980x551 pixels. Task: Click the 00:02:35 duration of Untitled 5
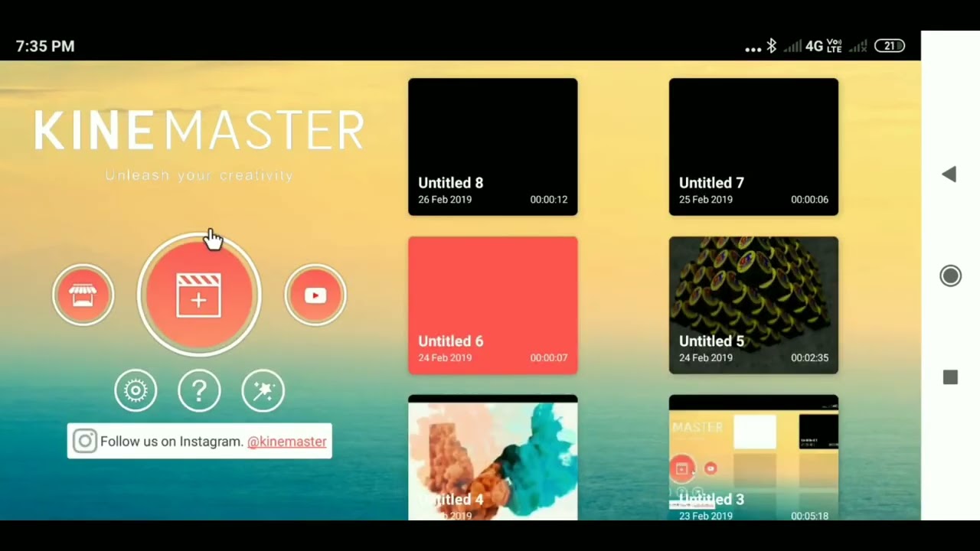(809, 357)
